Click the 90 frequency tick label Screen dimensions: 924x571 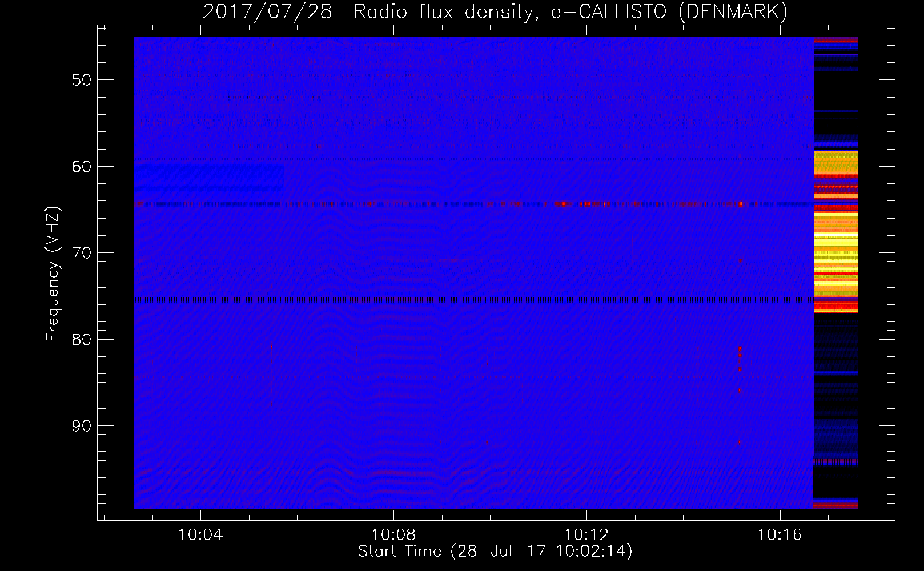point(82,426)
